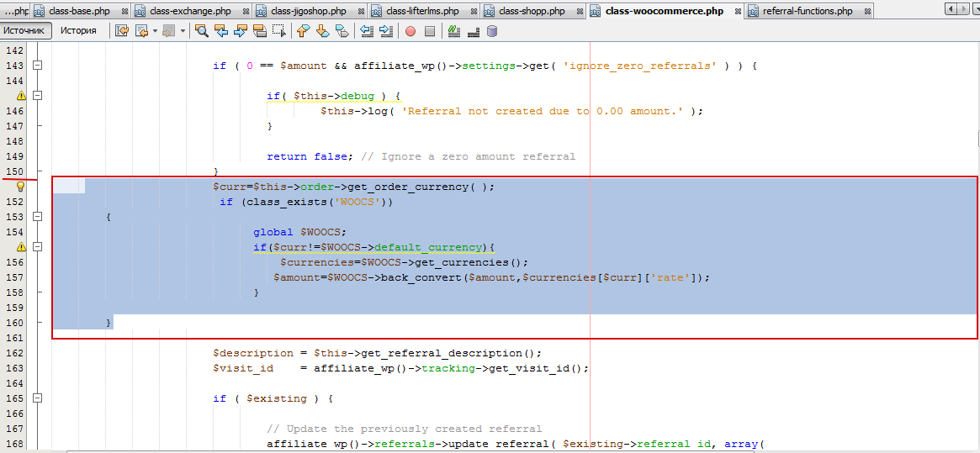Click the 'if ( $existing )' condition
The image size is (980, 453).
pos(267,398)
